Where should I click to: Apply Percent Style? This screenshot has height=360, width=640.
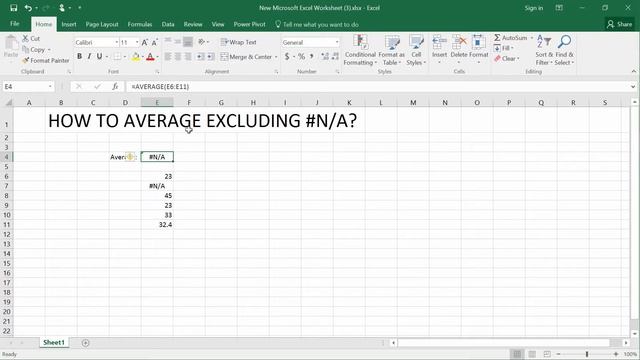click(x=301, y=56)
